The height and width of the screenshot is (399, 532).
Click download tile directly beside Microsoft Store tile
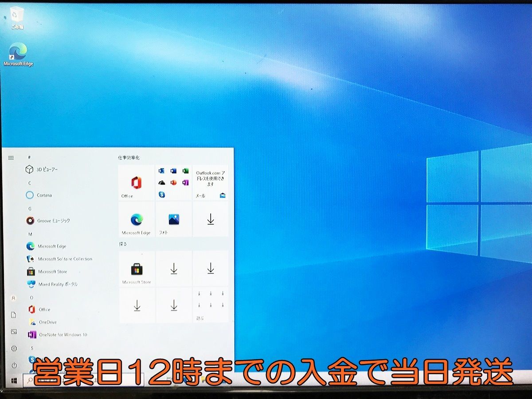[173, 268]
